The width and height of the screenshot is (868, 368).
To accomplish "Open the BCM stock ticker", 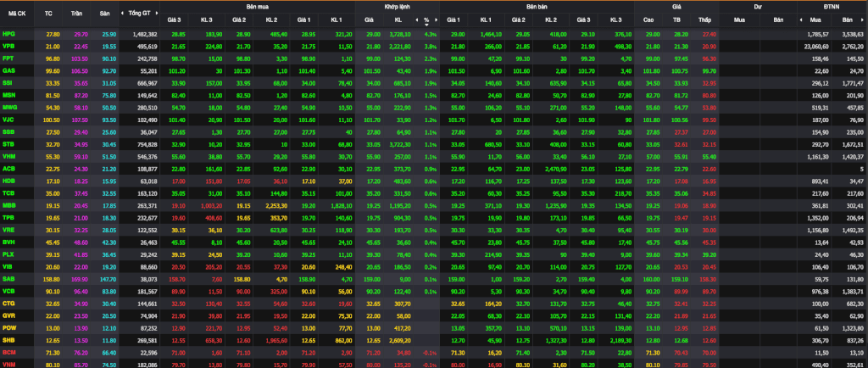I will [8, 351].
